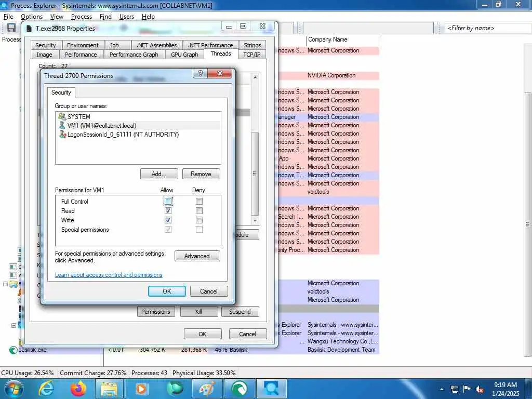The height and width of the screenshot is (399, 532).
Task: Launch Internet Explorer from the taskbar
Action: pyautogui.click(x=46, y=389)
